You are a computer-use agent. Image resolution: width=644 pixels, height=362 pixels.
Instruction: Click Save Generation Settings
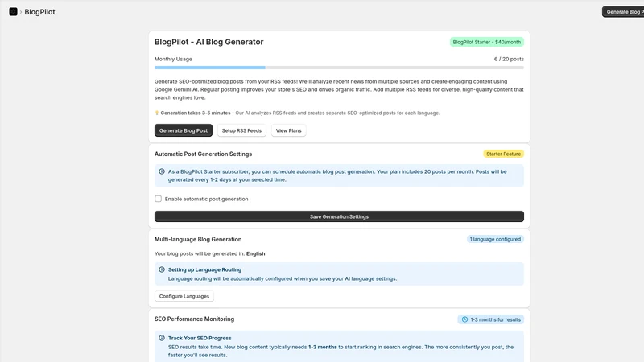click(x=339, y=216)
